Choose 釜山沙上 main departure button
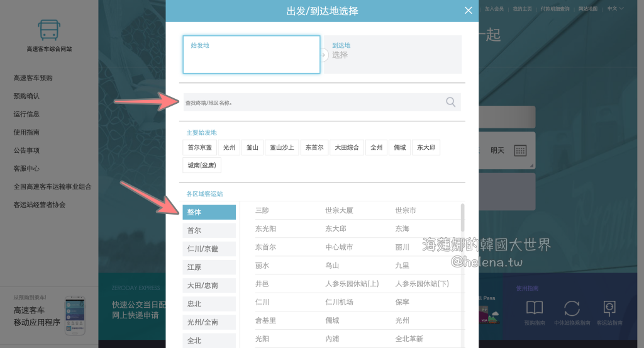Screen dimensions: 644x348 pos(282,147)
